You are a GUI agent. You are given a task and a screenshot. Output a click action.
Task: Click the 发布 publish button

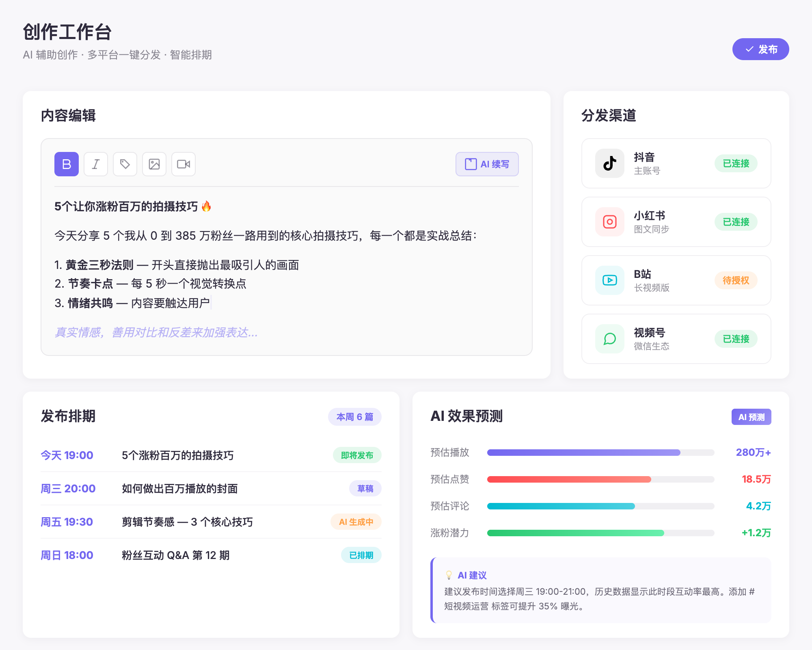pos(760,49)
